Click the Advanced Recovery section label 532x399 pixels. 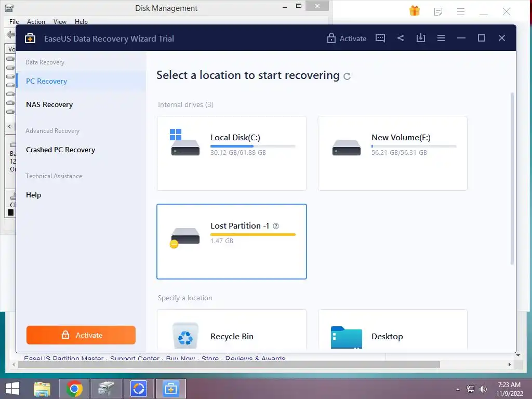tap(52, 131)
